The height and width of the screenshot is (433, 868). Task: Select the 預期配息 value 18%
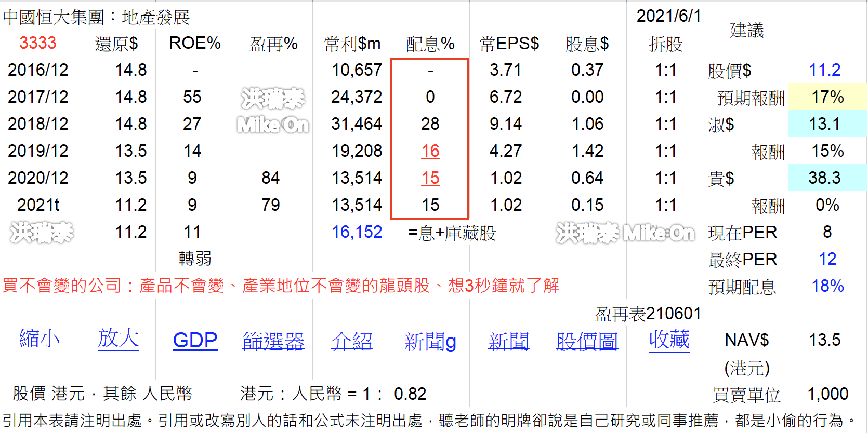pos(827,286)
